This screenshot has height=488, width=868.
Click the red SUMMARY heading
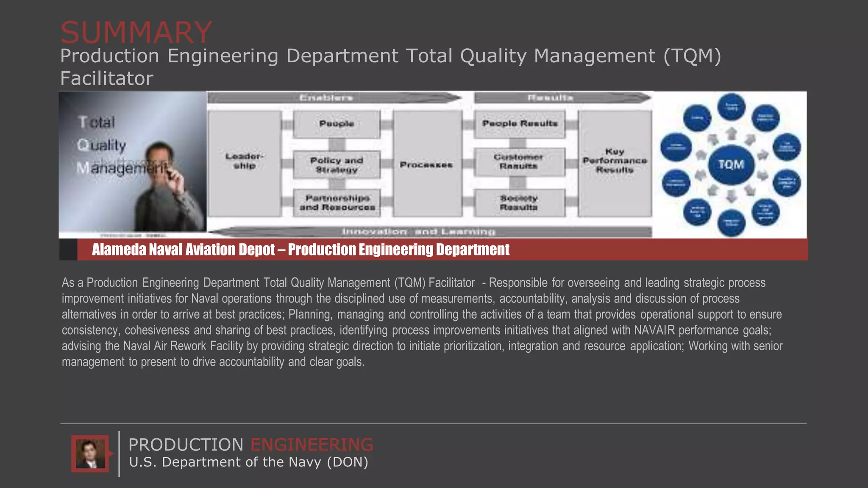coord(136,32)
